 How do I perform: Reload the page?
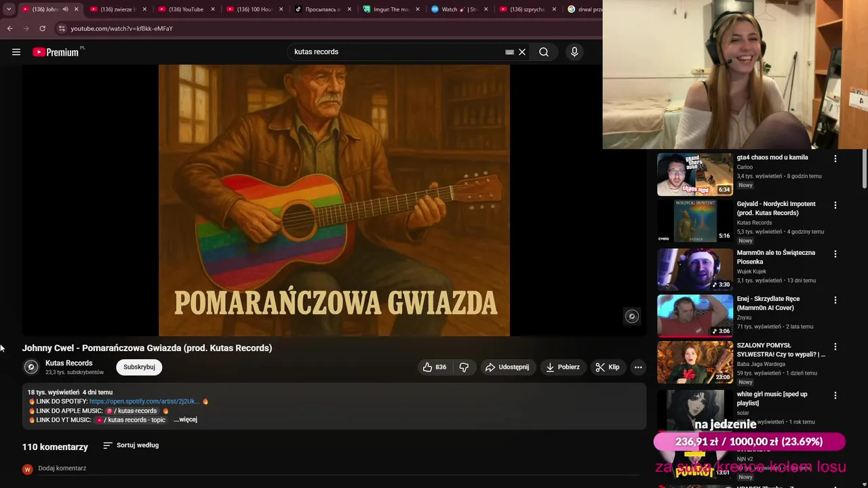pyautogui.click(x=42, y=28)
